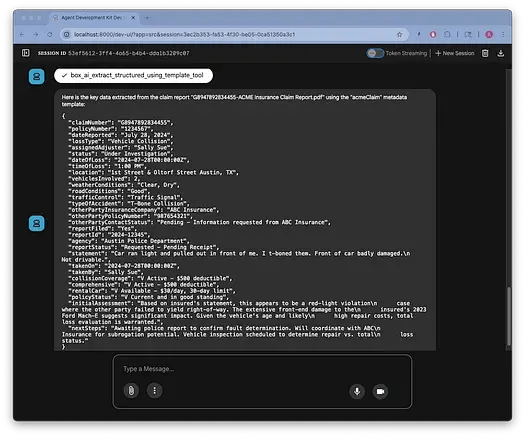Click the "agency": "Austin Police Department" line

coord(129,241)
